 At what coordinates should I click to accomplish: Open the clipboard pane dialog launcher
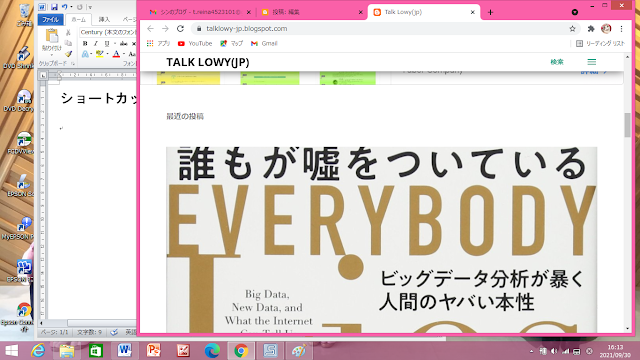73,64
